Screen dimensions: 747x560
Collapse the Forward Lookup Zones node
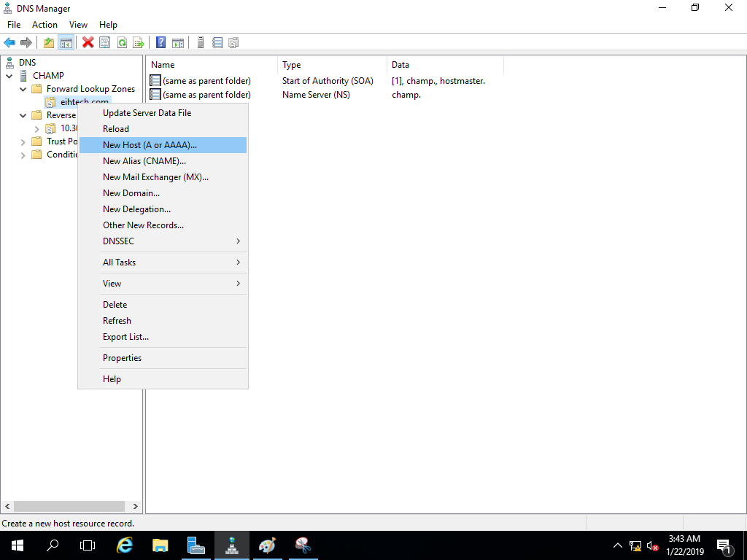coord(23,89)
